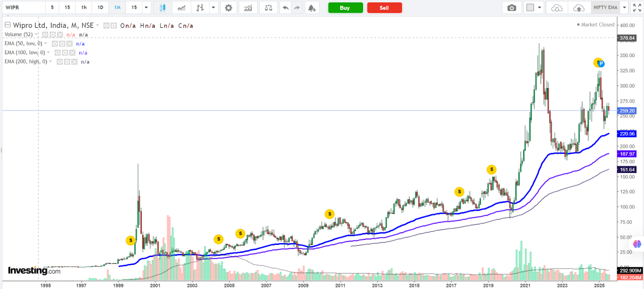This screenshot has height=289, width=644.
Task: Click the blue P marker near 2025
Action: 601,64
